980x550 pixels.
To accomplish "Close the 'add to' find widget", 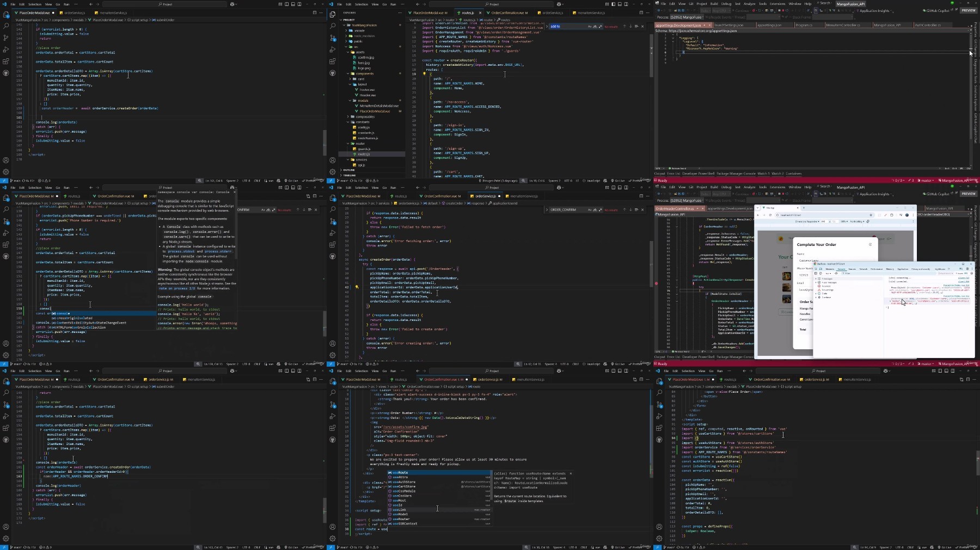I will (x=642, y=26).
